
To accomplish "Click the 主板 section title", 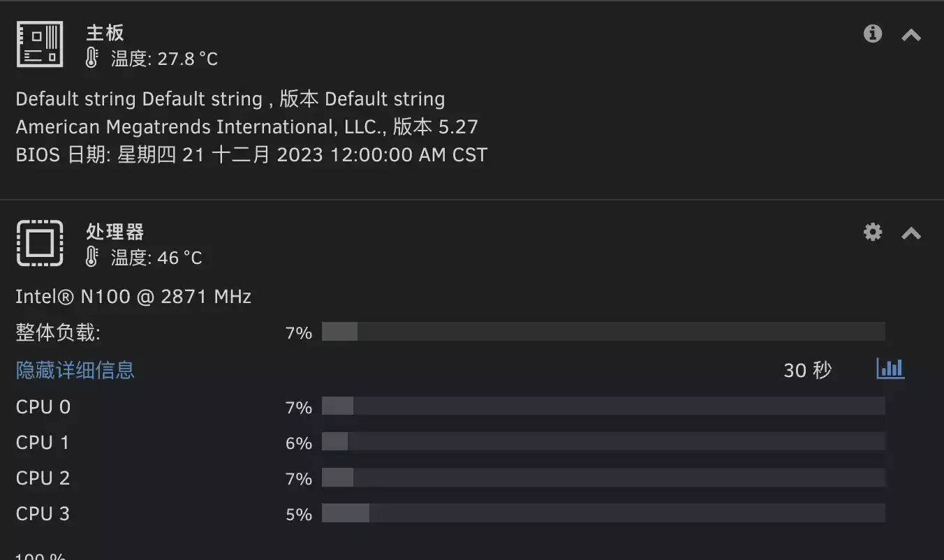I will [x=105, y=33].
